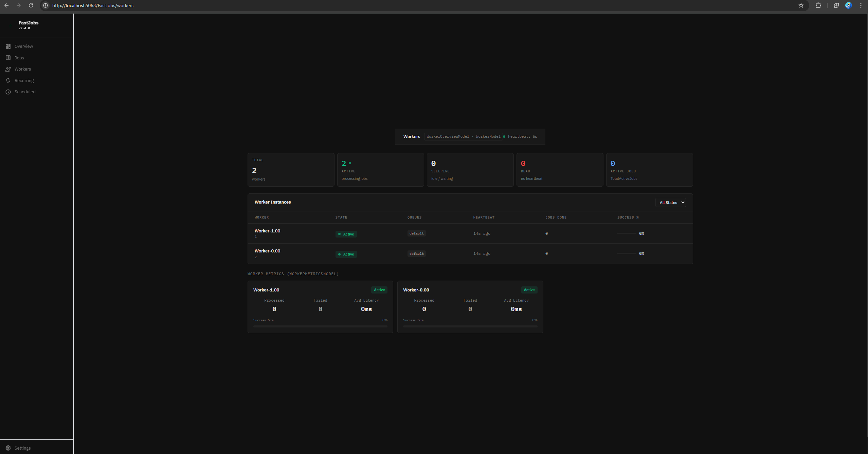The height and width of the screenshot is (454, 868).
Task: Open the All States filter dropdown
Action: click(x=670, y=203)
